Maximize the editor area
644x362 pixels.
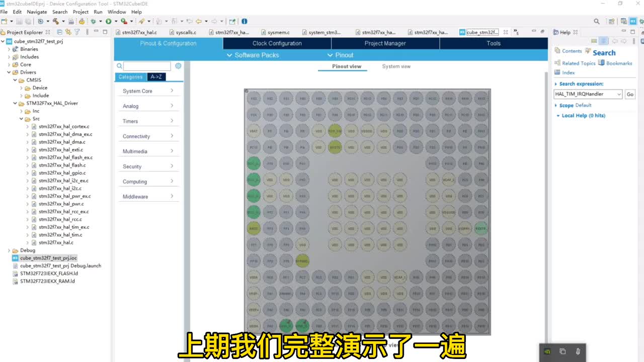tap(542, 32)
